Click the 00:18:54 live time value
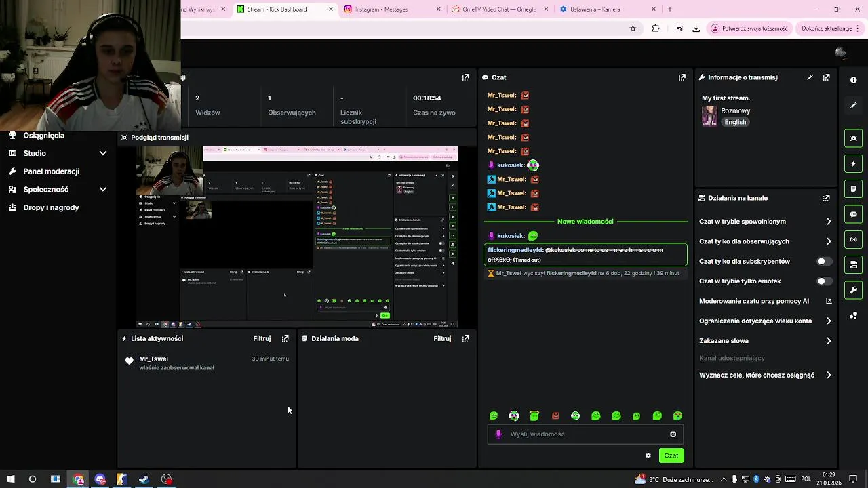Screen dimensions: 868x488 coord(427,98)
